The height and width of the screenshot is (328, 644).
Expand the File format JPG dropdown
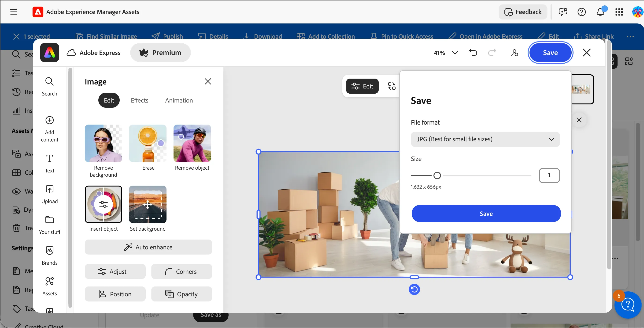485,139
